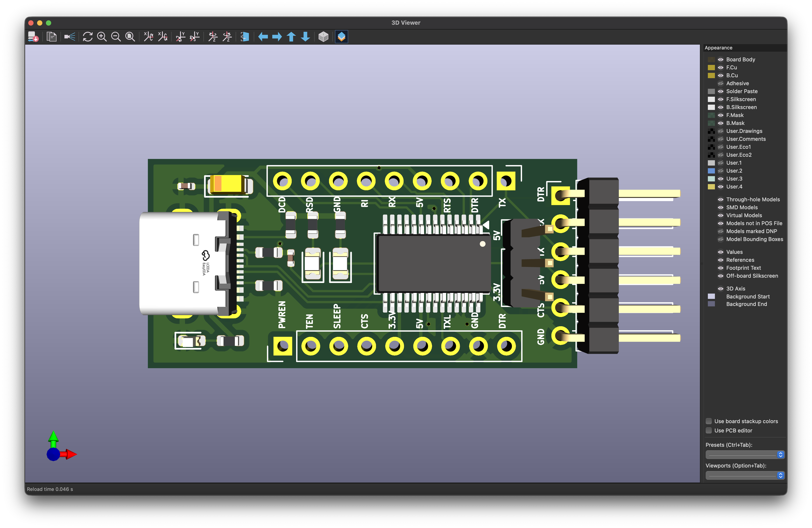Screen dimensions: 812x528
Task: Redraw the 3D view with the refresh icon
Action: tap(88, 36)
